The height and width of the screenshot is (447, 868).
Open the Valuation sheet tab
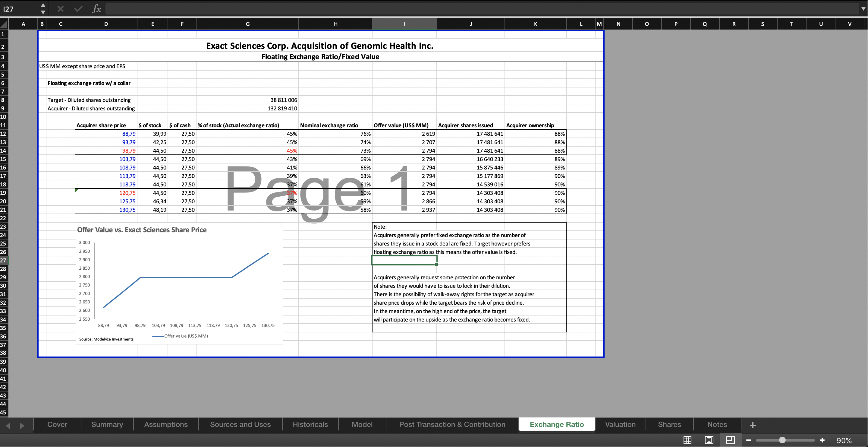(620, 424)
